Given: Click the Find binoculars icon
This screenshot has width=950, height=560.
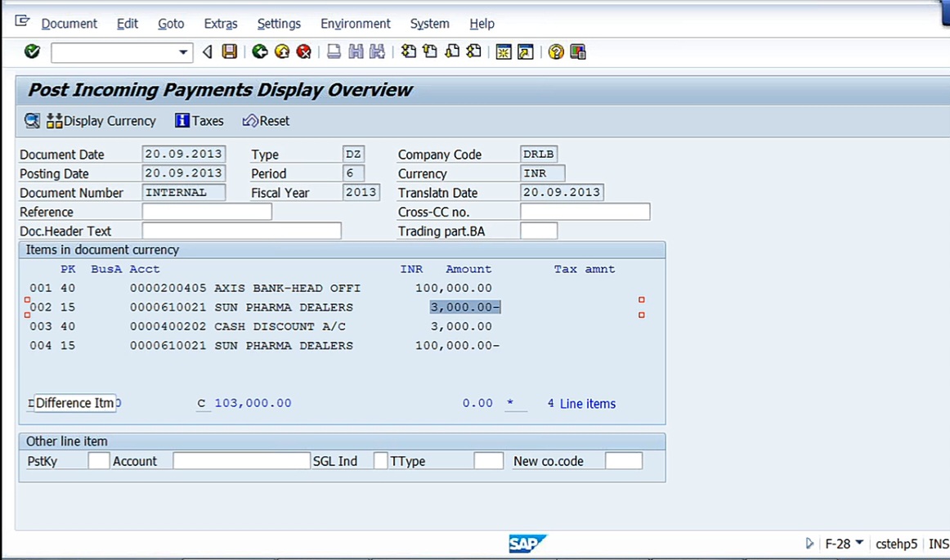Looking at the screenshot, I should point(356,52).
